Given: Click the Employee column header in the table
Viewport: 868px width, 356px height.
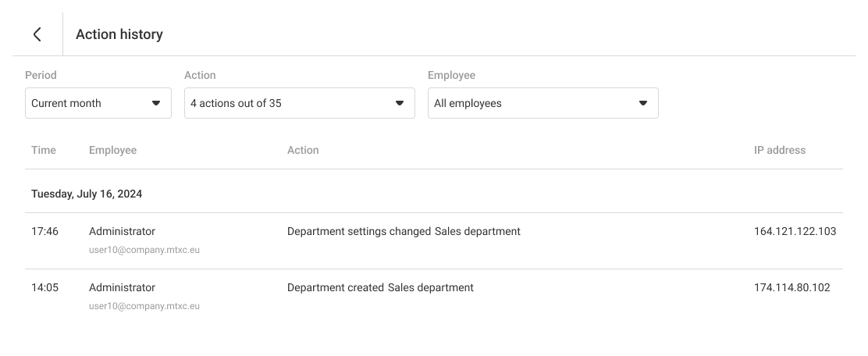Looking at the screenshot, I should [x=112, y=150].
